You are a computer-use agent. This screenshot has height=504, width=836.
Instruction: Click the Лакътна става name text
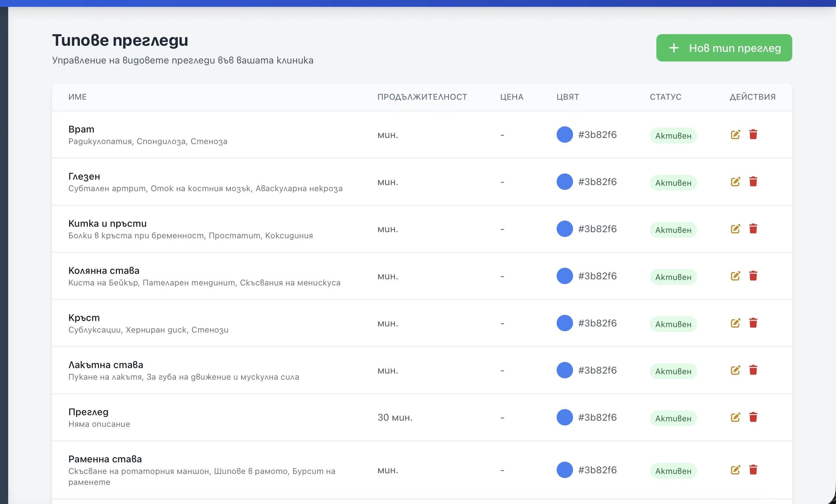[106, 365]
